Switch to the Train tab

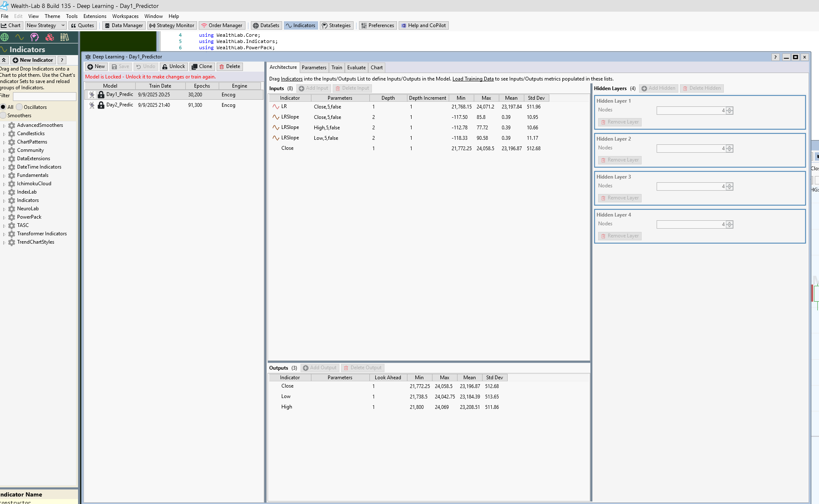tap(336, 68)
